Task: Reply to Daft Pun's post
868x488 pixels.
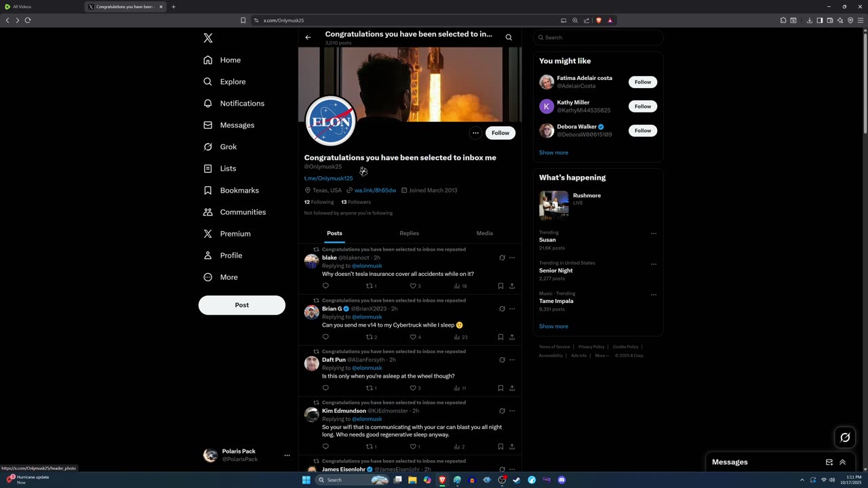Action: point(325,388)
